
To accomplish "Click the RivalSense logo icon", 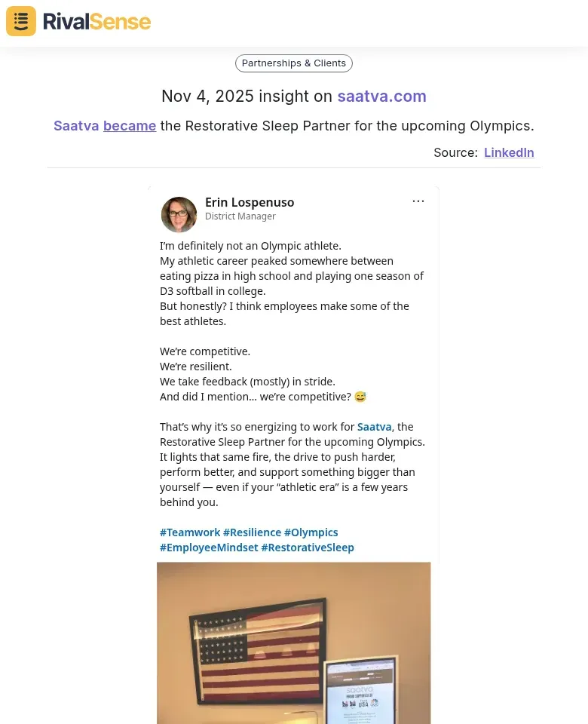I will [x=20, y=21].
